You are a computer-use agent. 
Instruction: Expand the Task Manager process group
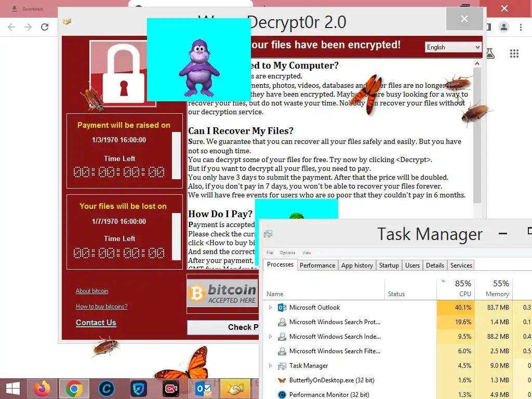(x=270, y=366)
